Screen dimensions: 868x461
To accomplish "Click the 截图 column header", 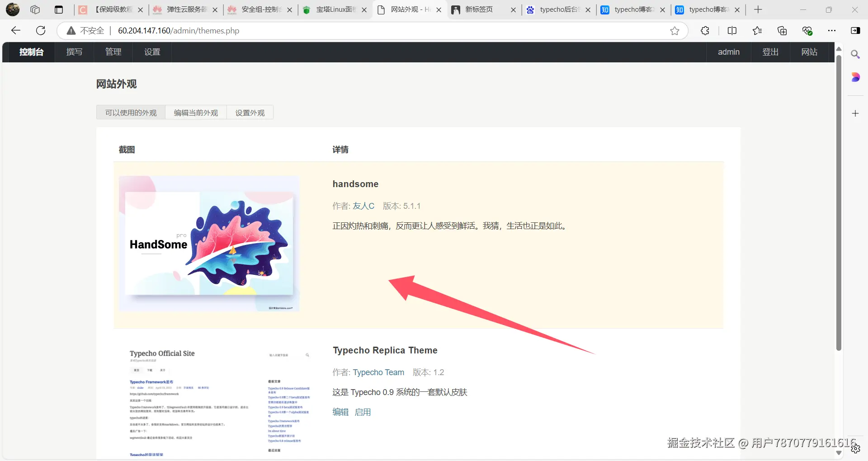I will [127, 150].
